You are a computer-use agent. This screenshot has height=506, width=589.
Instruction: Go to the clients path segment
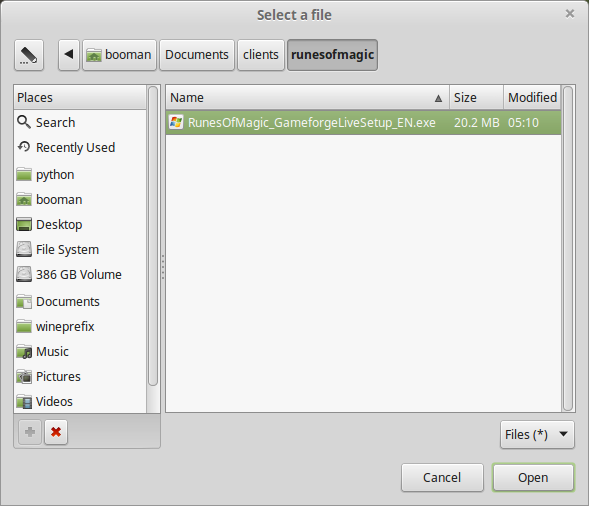[x=261, y=55]
